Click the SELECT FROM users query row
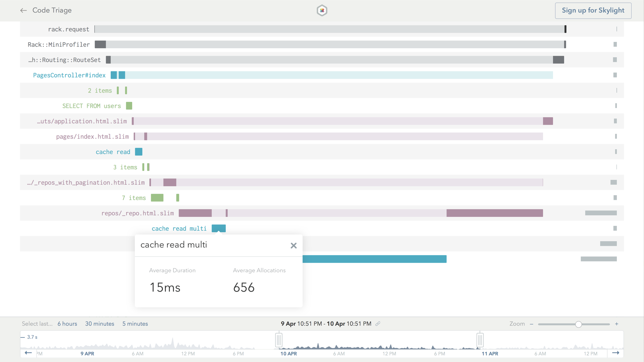644x362 pixels. click(92, 106)
